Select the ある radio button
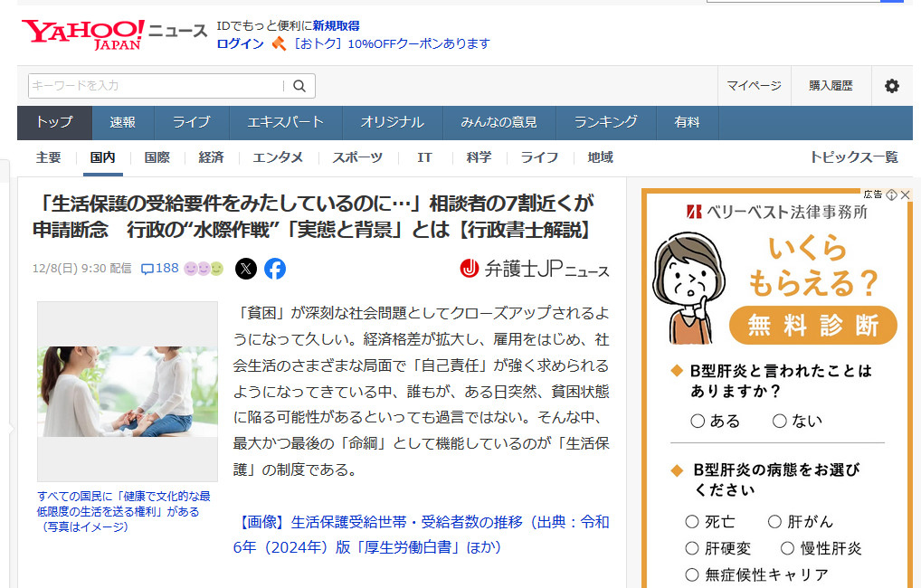The width and height of the screenshot is (921, 588). 698,421
